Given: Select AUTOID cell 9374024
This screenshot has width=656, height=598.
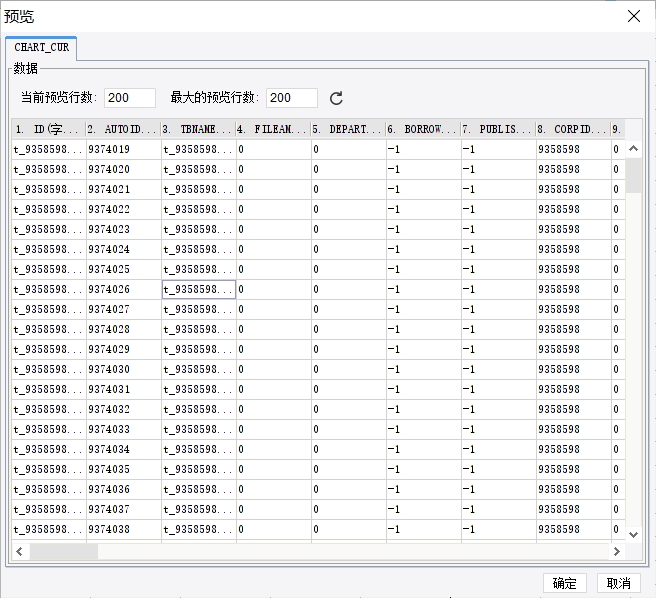Looking at the screenshot, I should pos(124,249).
